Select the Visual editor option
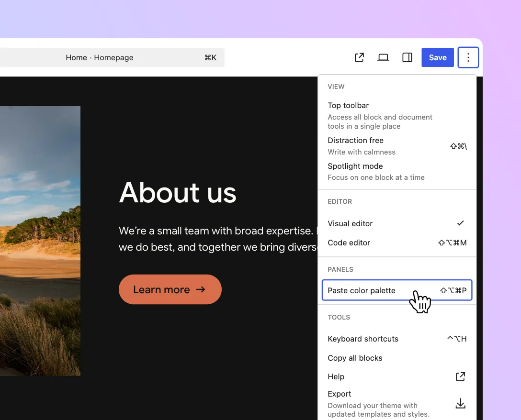This screenshot has height=420, width=521. 396,223
